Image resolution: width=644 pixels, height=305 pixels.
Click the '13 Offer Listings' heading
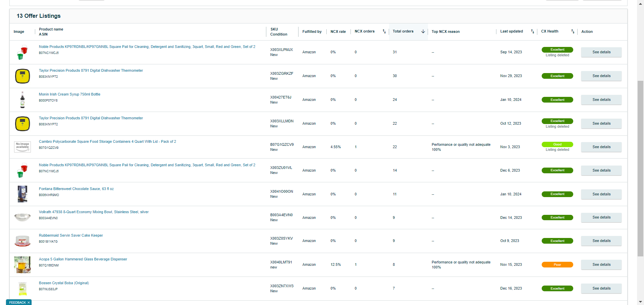point(39,16)
